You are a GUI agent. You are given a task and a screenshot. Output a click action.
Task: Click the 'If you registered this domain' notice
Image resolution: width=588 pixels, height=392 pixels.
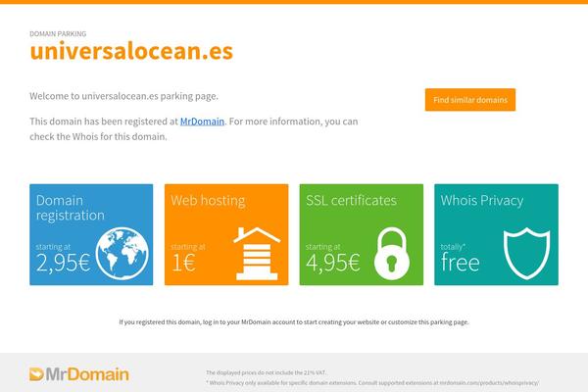point(294,321)
